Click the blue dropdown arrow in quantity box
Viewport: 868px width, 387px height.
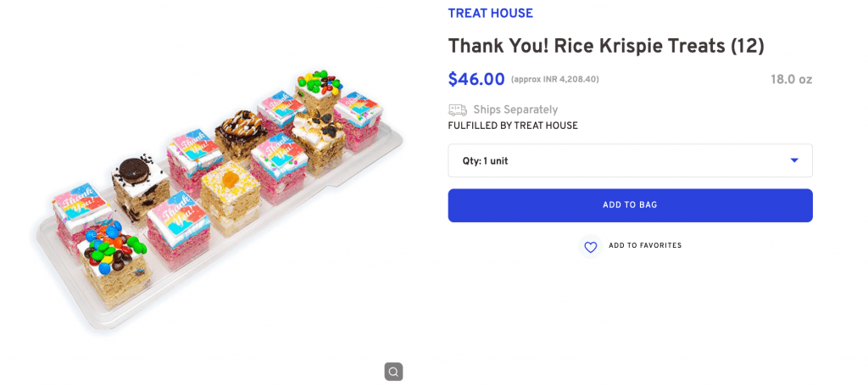[x=794, y=160]
